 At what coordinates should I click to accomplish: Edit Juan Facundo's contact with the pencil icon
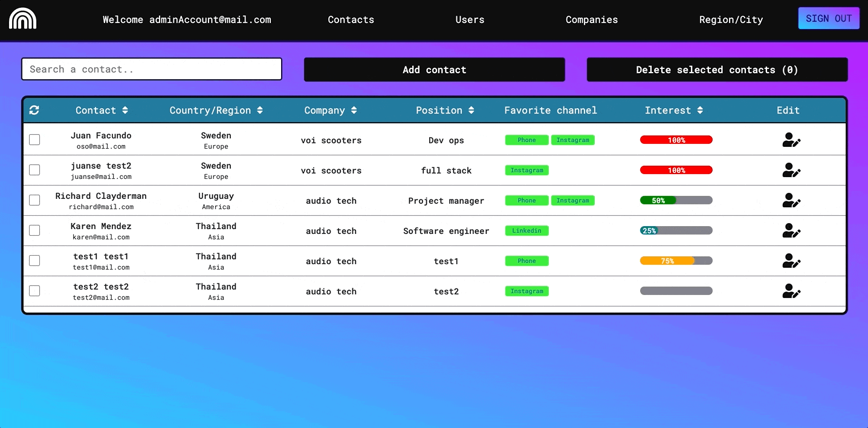pyautogui.click(x=791, y=140)
